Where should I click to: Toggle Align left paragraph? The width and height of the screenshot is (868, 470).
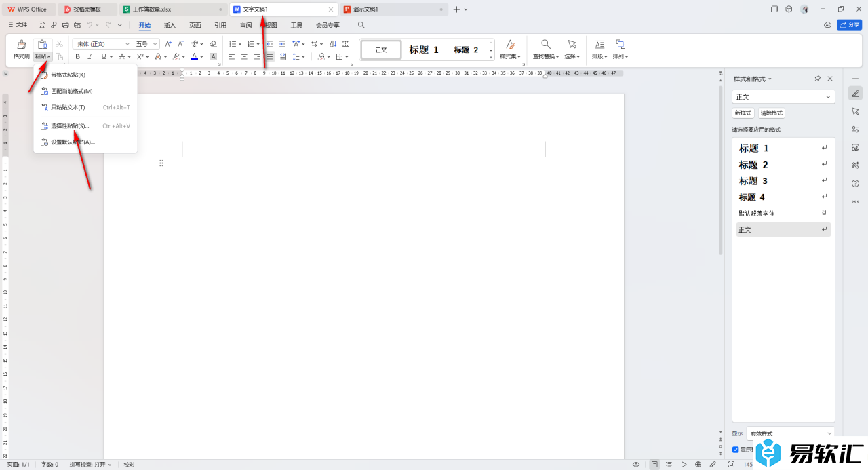tap(232, 57)
